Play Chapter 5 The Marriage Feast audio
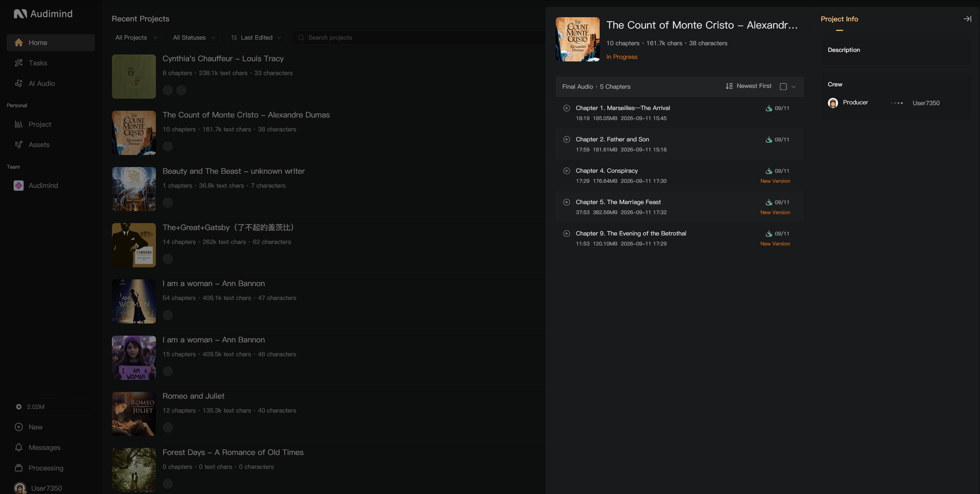Image resolution: width=980 pixels, height=494 pixels. click(567, 202)
